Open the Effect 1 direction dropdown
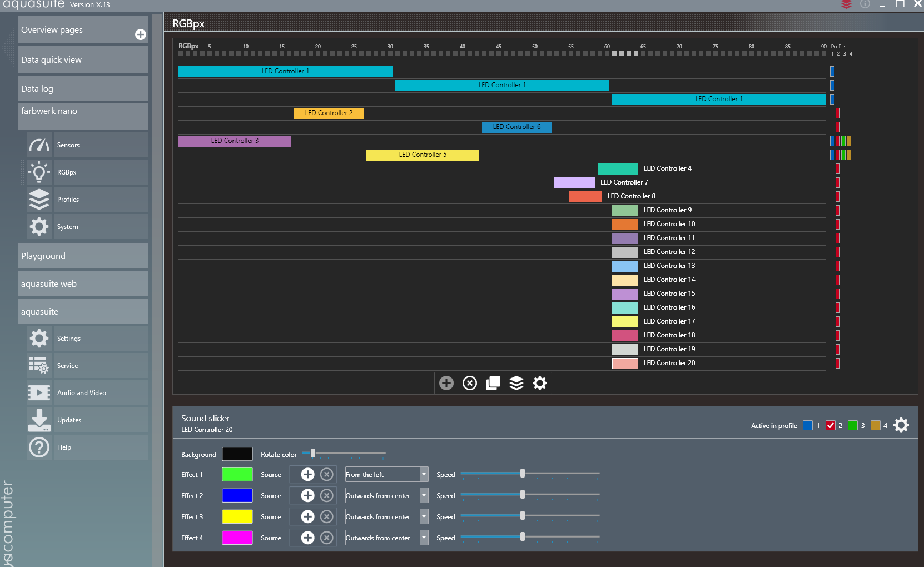The image size is (924, 567). (x=424, y=474)
